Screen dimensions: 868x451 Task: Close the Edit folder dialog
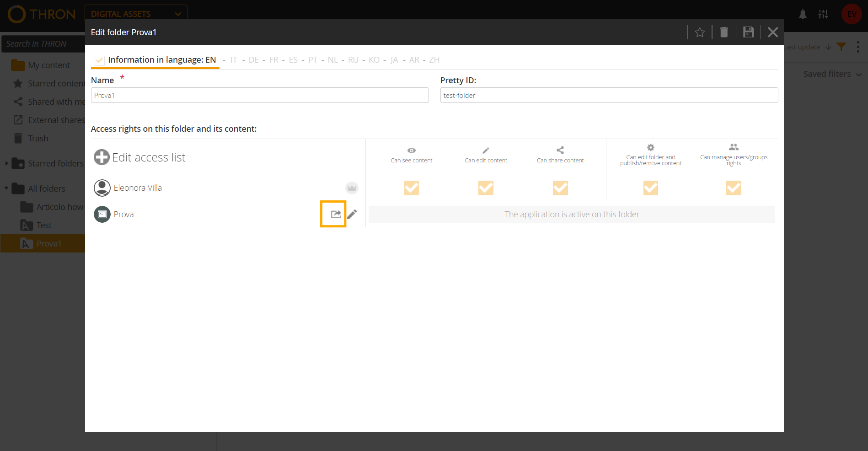coord(772,32)
